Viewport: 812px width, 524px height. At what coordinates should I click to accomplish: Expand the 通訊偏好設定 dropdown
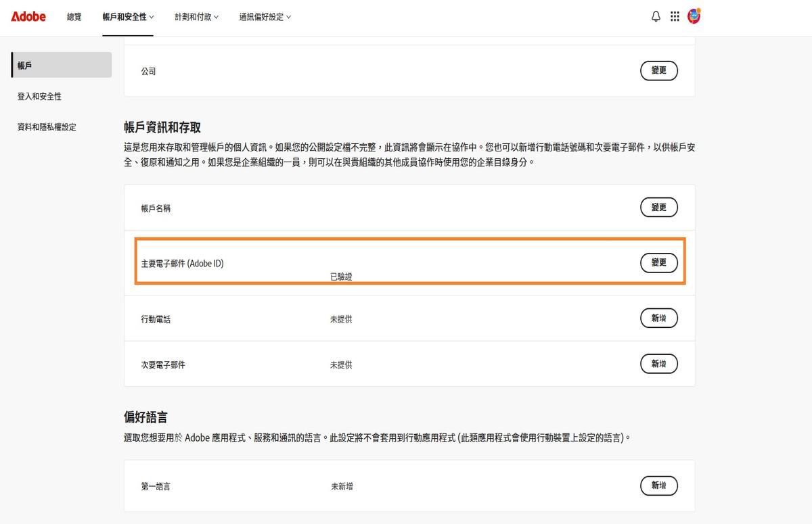pyautogui.click(x=265, y=18)
